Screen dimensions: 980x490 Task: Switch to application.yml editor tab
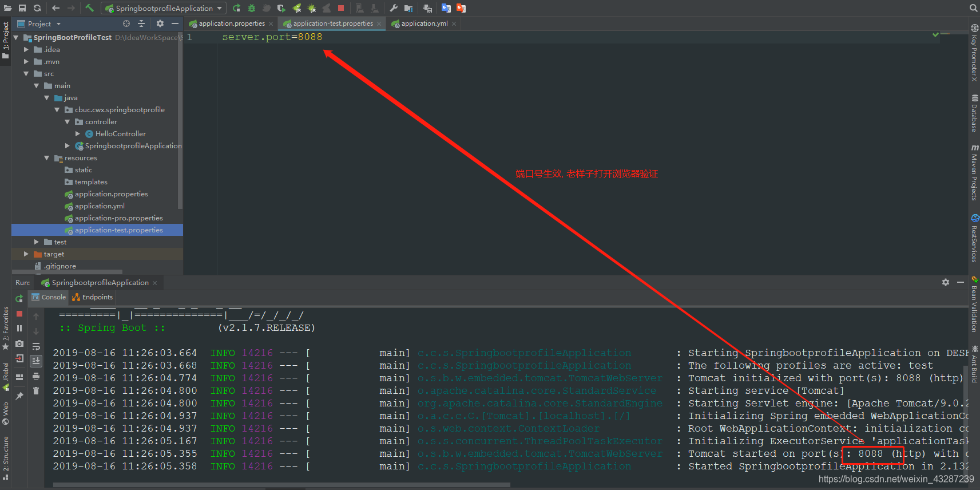tap(424, 23)
